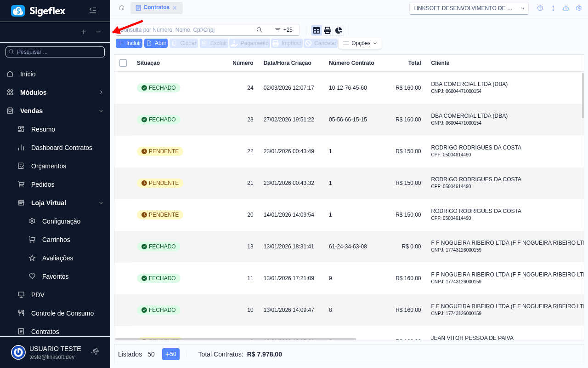Open the LINKSOFT DESENVOLVIMENTO company dropdown

tap(469, 8)
